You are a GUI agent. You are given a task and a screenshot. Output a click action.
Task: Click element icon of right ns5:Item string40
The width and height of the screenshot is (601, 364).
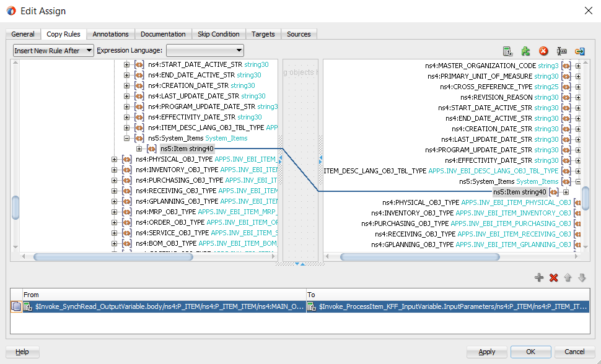(553, 192)
